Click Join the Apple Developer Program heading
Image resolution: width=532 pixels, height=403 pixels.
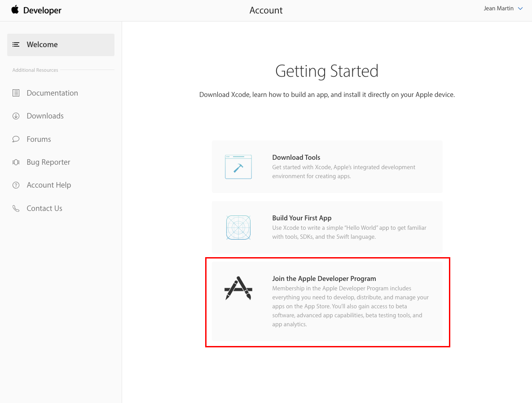click(324, 279)
